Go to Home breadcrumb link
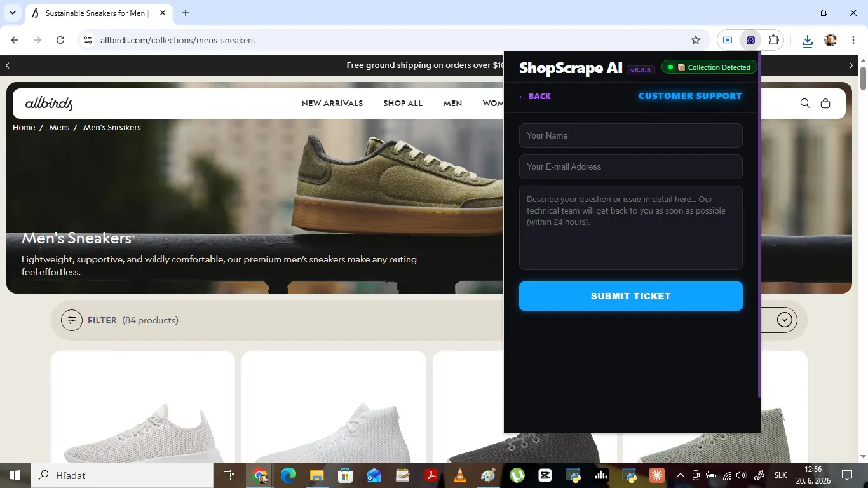The width and height of the screenshot is (868, 488). [24, 128]
